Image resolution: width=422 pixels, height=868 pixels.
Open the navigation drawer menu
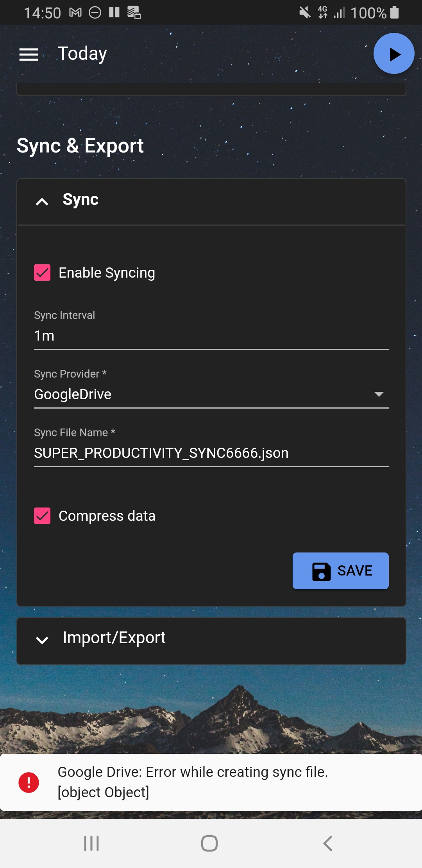[29, 55]
